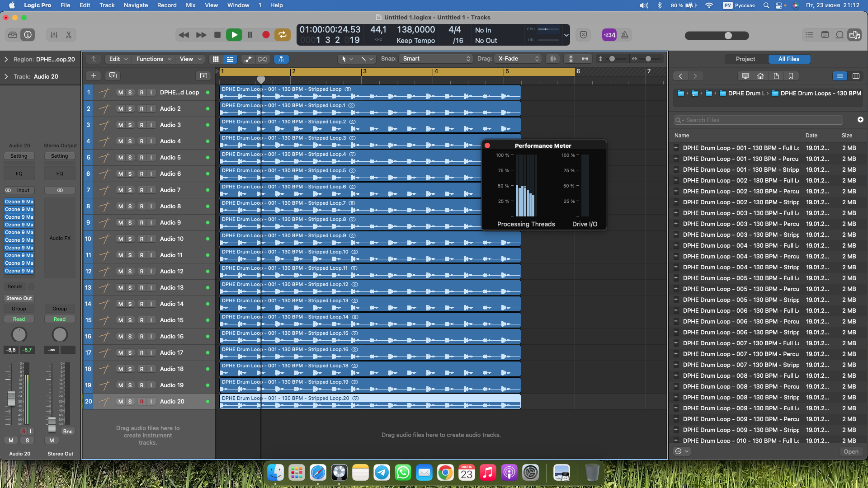Viewport: 868px width, 488px height.
Task: Open the Window menu
Action: coord(238,5)
